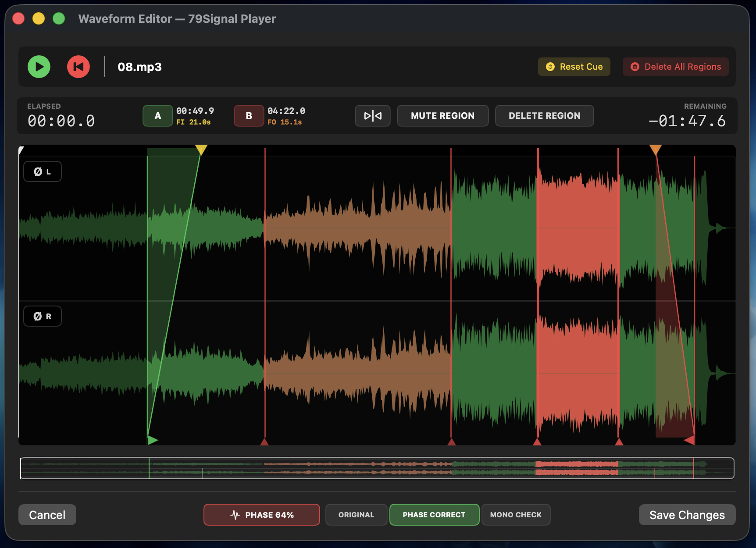Click the FI 21.0s fade-in value
This screenshot has height=548, width=756.
(193, 122)
